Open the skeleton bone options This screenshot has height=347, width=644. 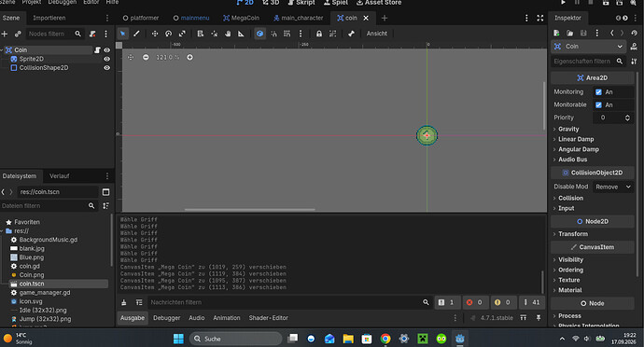(351, 34)
